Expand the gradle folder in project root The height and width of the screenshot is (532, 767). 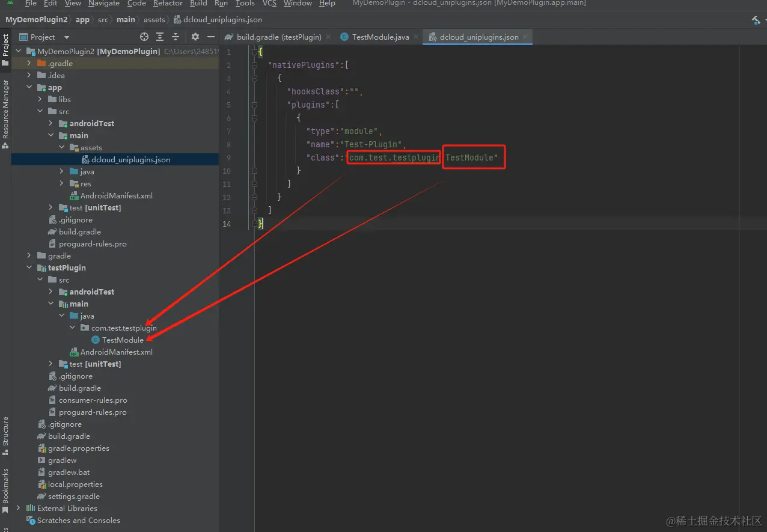click(x=29, y=255)
